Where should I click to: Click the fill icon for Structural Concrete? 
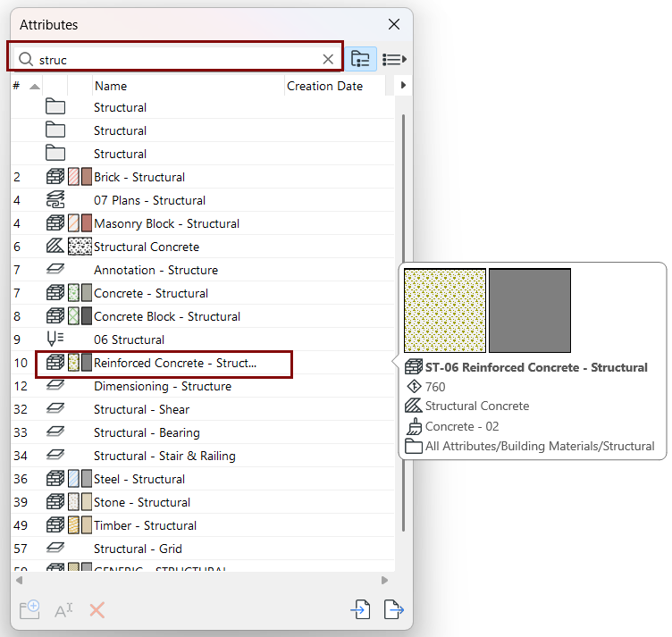pyautogui.click(x=55, y=246)
